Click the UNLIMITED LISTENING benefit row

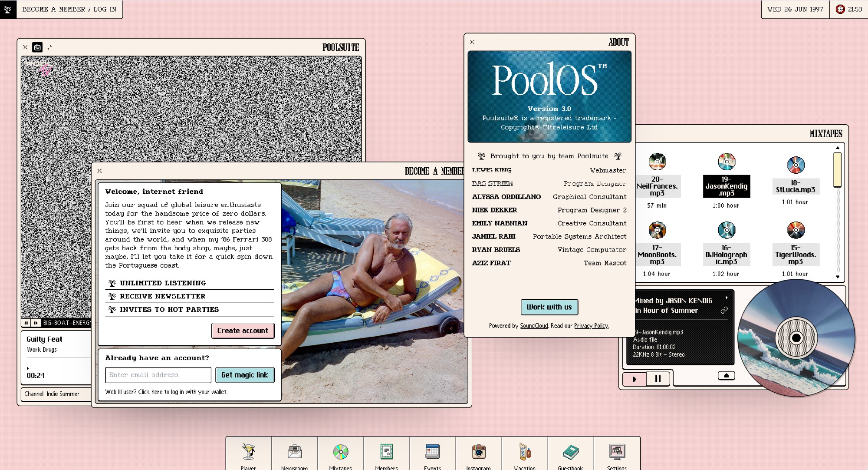pos(190,283)
